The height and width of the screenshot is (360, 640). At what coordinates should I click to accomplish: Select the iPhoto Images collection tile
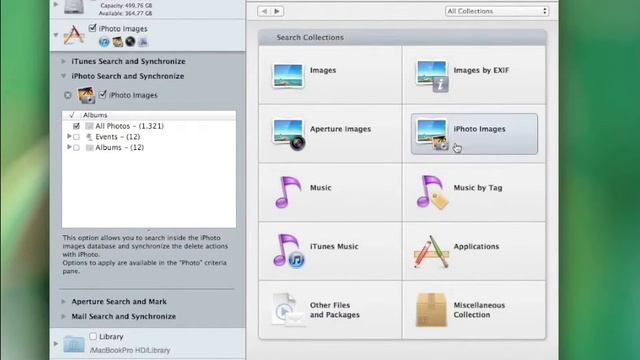tap(474, 134)
